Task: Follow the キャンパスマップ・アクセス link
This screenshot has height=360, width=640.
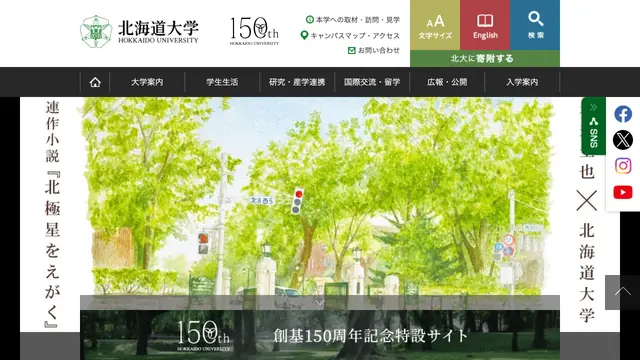Action: pos(350,36)
